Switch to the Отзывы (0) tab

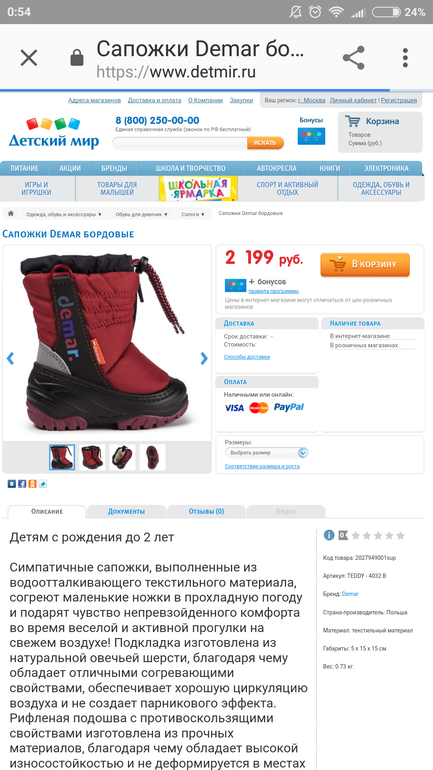click(x=206, y=511)
